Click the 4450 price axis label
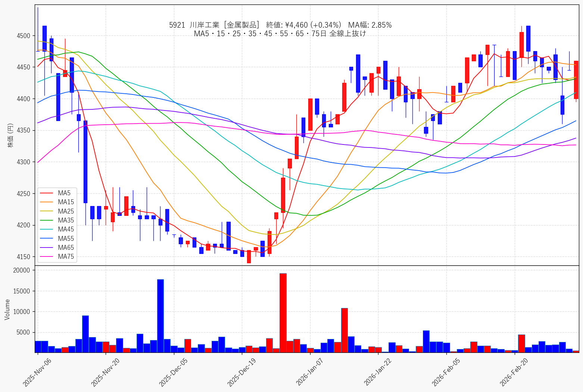Image resolution: width=583 pixels, height=392 pixels. 24,67
